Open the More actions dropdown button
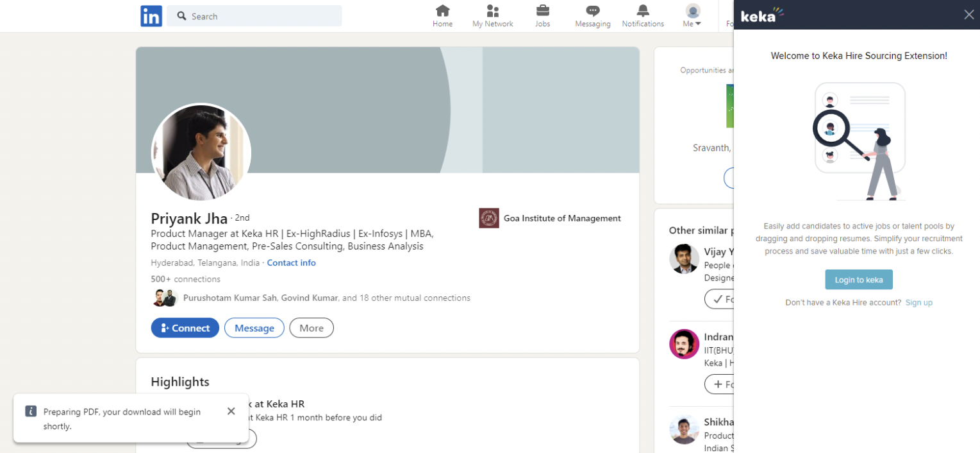The height and width of the screenshot is (453, 980). [311, 328]
